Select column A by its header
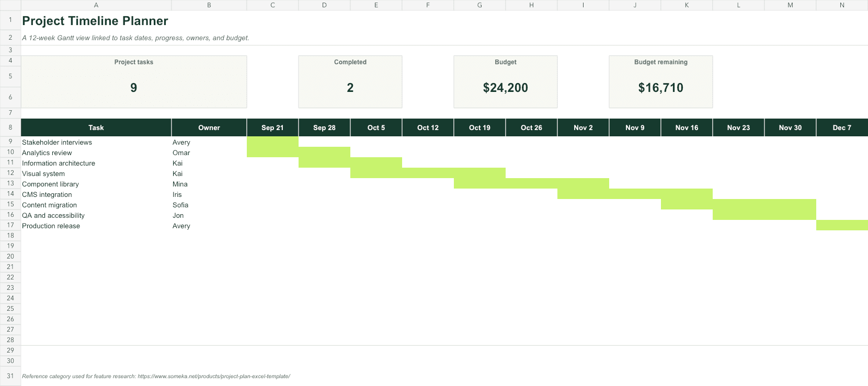 click(96, 5)
